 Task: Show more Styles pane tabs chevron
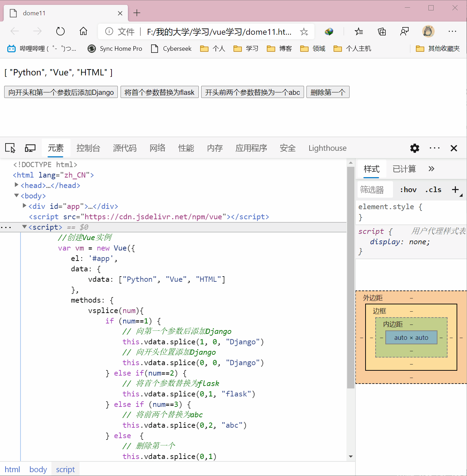[431, 169]
